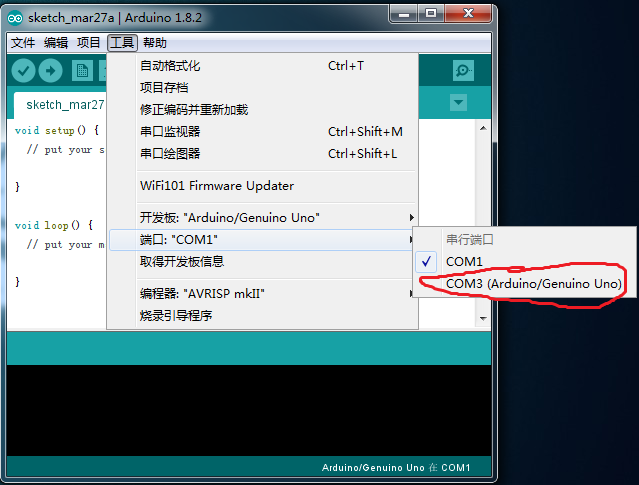Expand 端口 COM1 submenu

point(262,240)
